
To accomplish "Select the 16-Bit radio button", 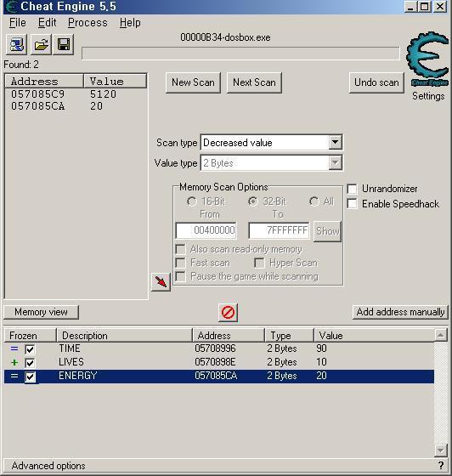I will [192, 201].
